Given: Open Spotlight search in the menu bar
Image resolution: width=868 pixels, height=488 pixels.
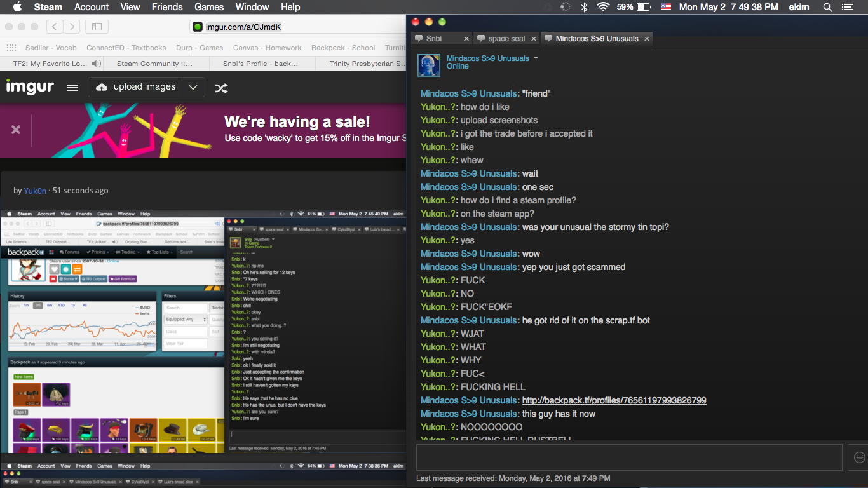Looking at the screenshot, I should click(x=827, y=7).
